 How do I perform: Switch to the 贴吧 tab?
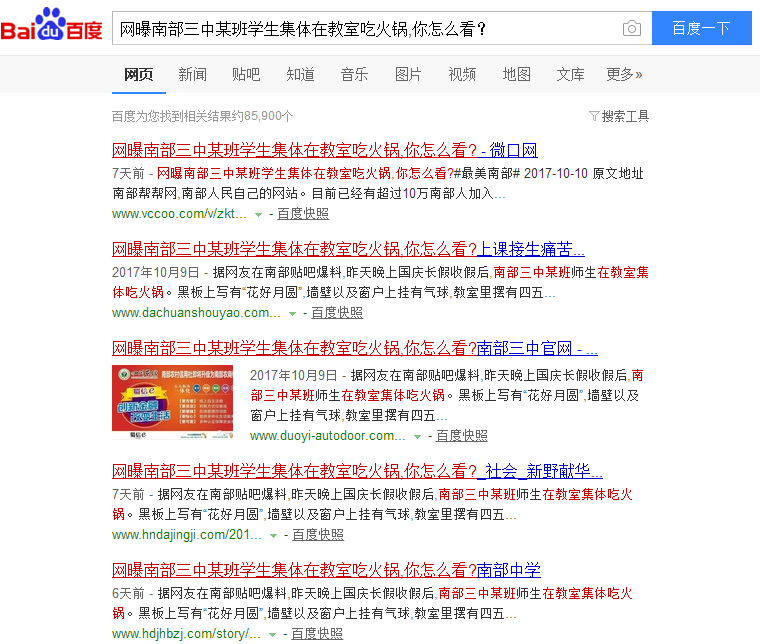pos(246,74)
